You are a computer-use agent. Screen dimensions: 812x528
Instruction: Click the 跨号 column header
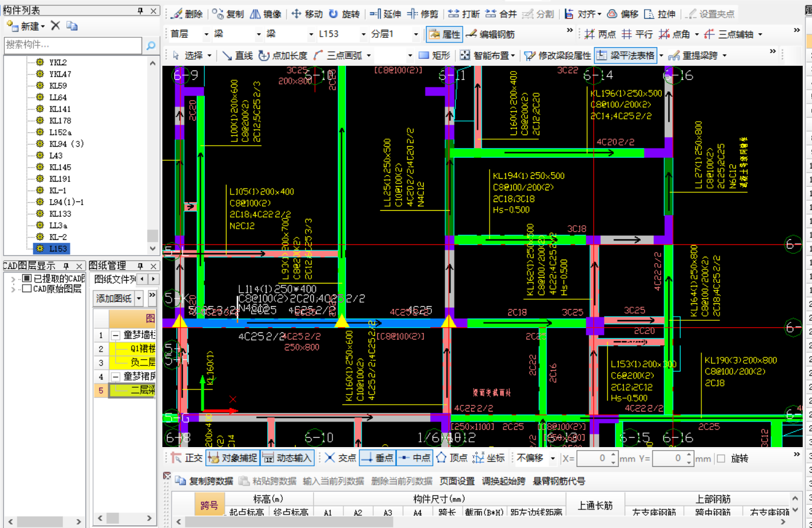point(210,505)
